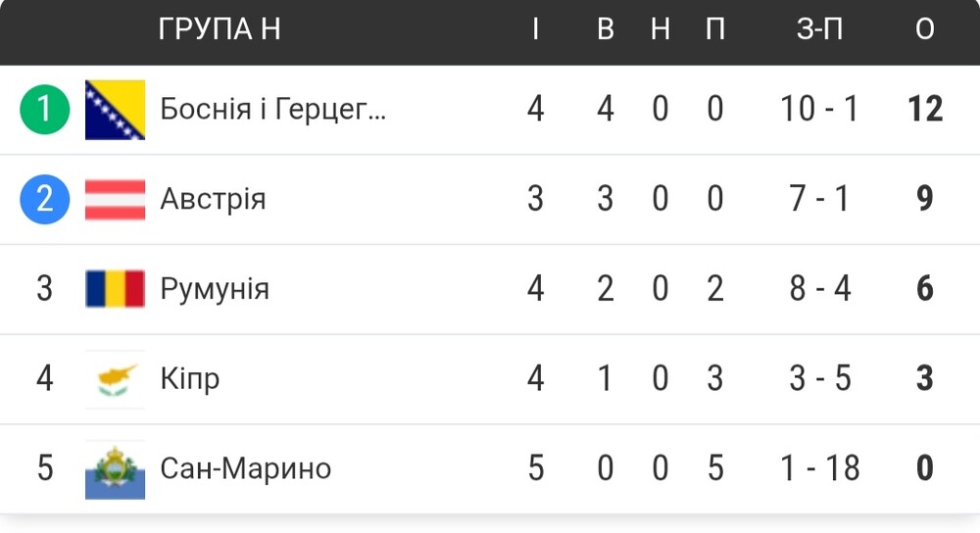
Task: Click Romania's 8 - 4 goal record
Action: pyautogui.click(x=820, y=289)
